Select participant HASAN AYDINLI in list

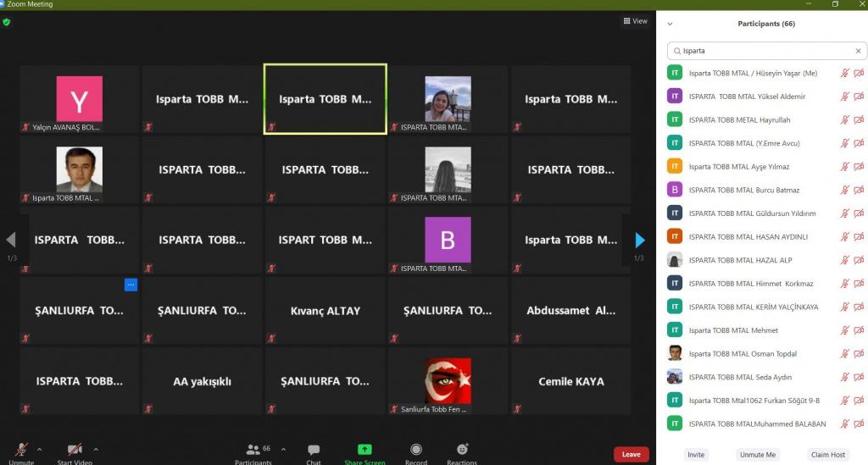766,236
